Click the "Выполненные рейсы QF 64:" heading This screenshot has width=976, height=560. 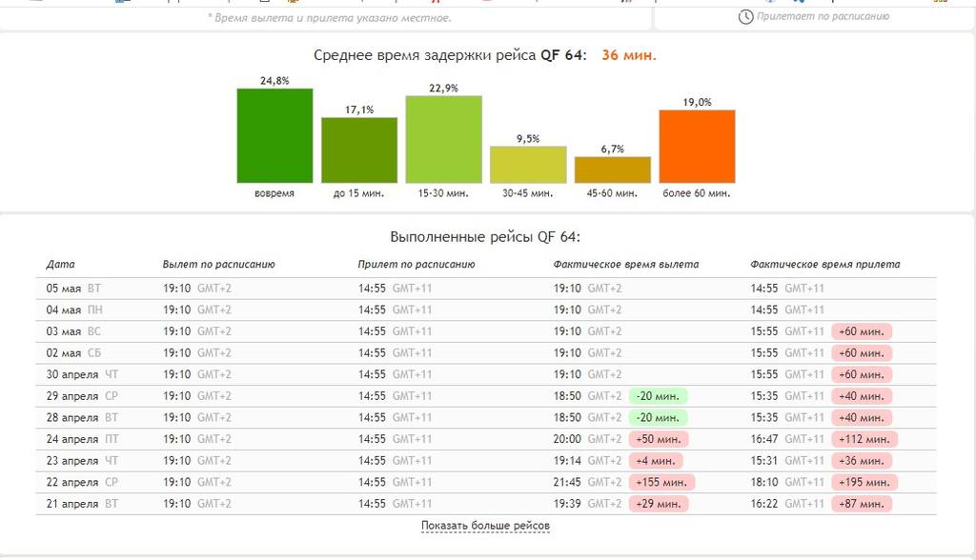point(485,237)
